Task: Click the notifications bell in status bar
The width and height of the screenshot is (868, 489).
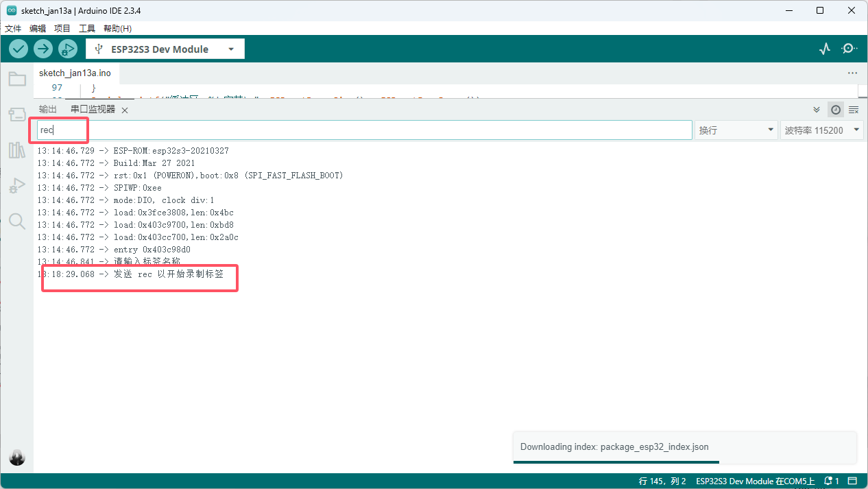Action: [x=831, y=481]
